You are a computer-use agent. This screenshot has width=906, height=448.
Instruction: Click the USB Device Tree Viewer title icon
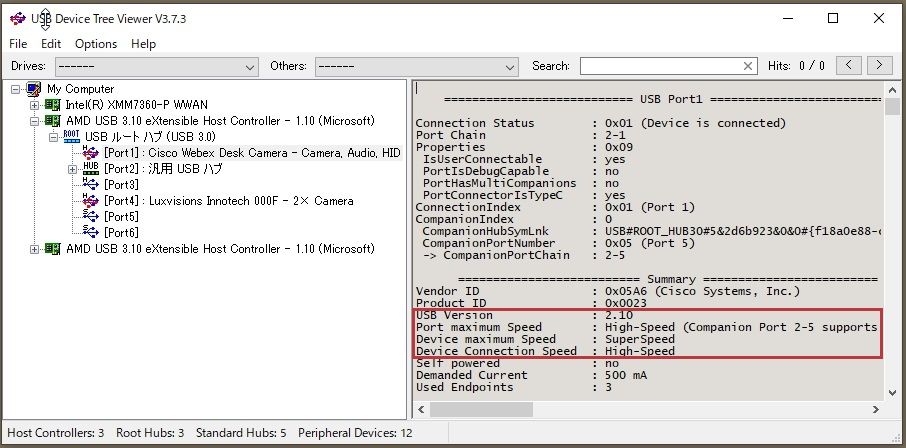pyautogui.click(x=18, y=18)
